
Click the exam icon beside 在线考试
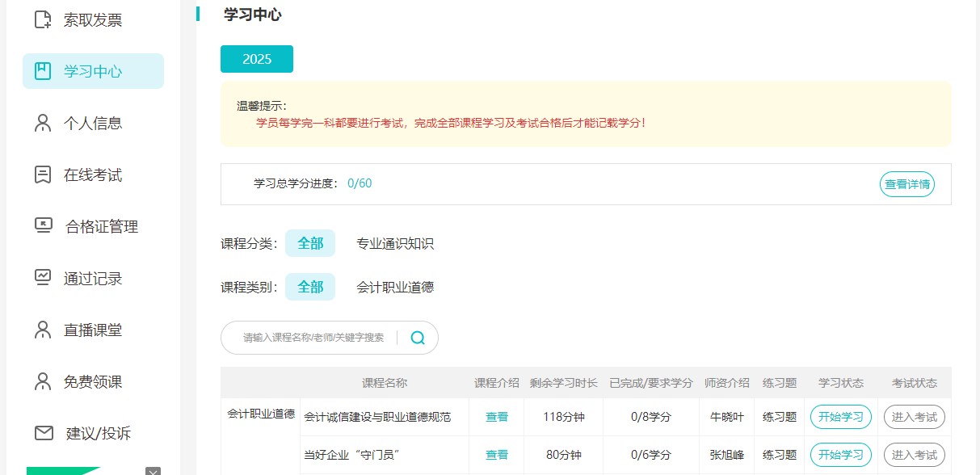43,174
